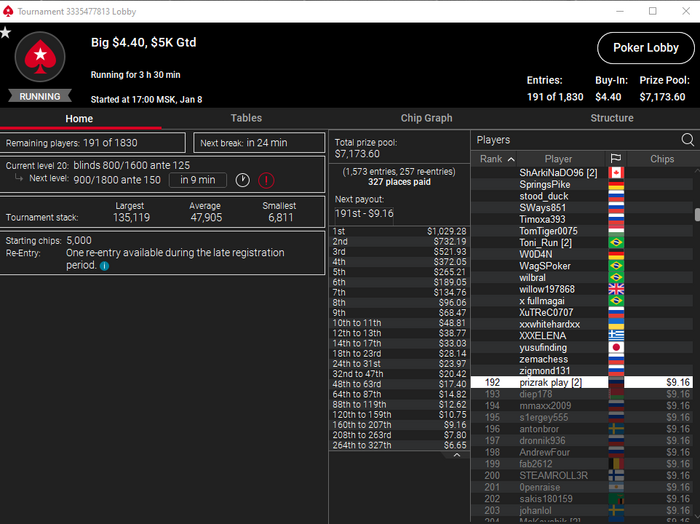This screenshot has height=524, width=700.
Task: Open the players search magnifier icon
Action: pyautogui.click(x=688, y=140)
